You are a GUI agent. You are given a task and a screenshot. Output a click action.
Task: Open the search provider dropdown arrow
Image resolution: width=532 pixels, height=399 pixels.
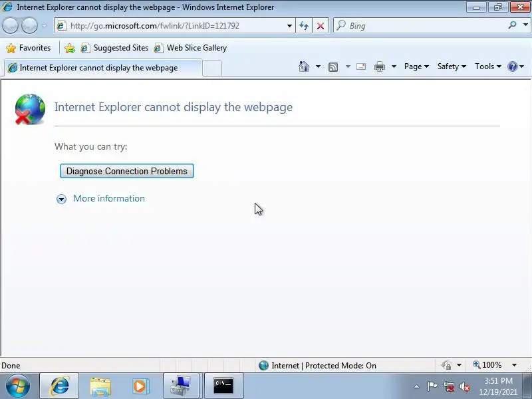[x=525, y=25]
